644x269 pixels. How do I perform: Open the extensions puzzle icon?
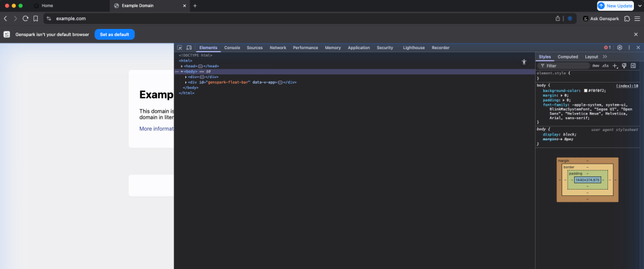tap(627, 18)
